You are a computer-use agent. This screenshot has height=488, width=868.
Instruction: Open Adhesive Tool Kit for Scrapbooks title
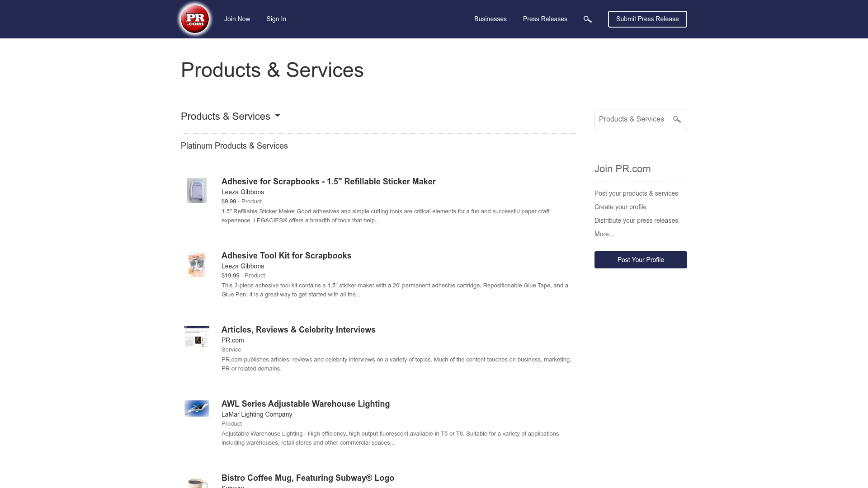pyautogui.click(x=286, y=255)
